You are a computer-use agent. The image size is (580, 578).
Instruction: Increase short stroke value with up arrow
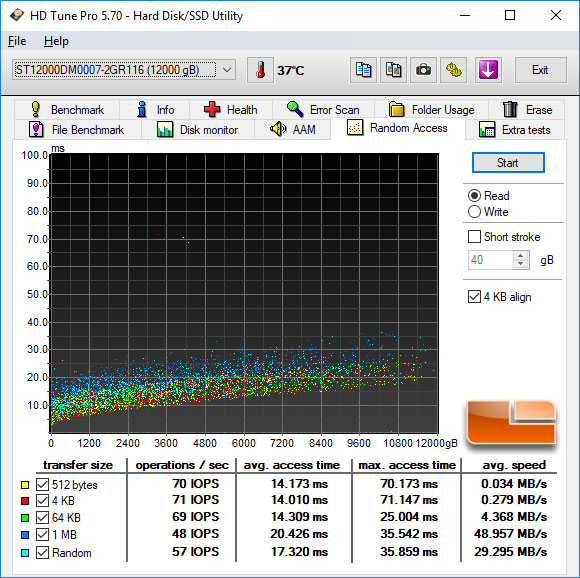(x=521, y=256)
